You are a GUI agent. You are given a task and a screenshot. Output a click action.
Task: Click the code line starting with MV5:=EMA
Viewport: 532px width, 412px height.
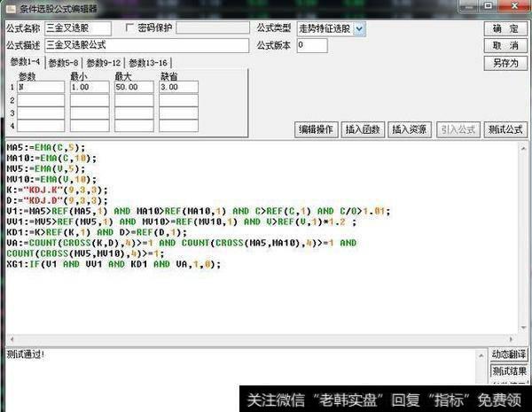point(46,169)
